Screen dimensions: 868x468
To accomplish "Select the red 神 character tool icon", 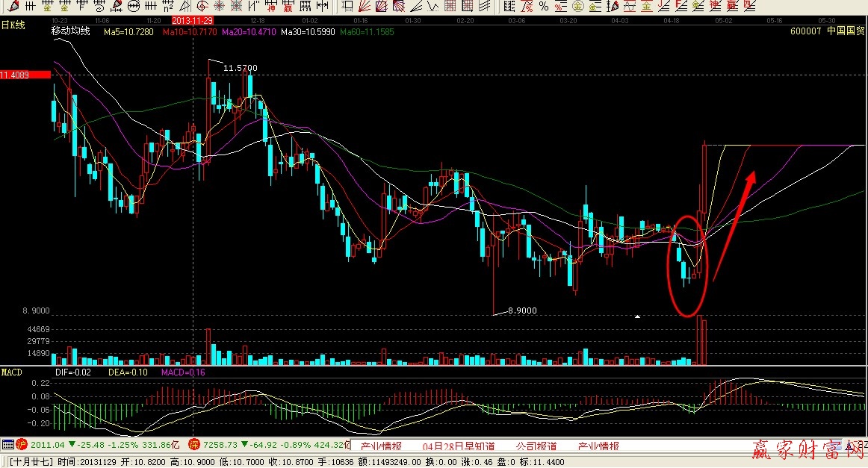I will point(270,6).
